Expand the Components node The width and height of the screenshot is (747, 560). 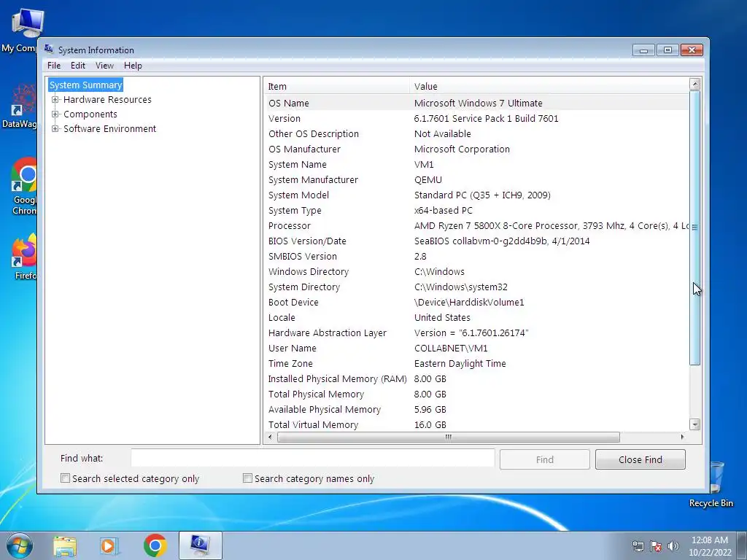tap(55, 114)
